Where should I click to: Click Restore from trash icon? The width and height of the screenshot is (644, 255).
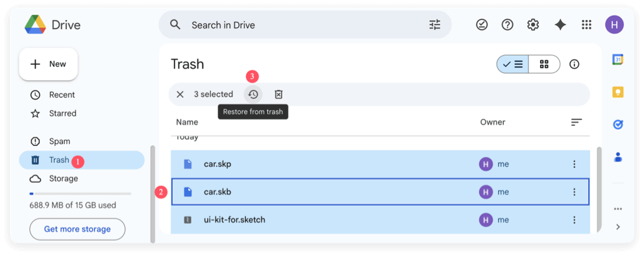tap(253, 95)
